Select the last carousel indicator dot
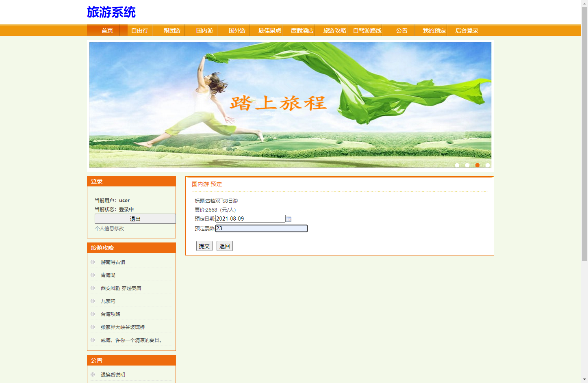 coord(487,165)
